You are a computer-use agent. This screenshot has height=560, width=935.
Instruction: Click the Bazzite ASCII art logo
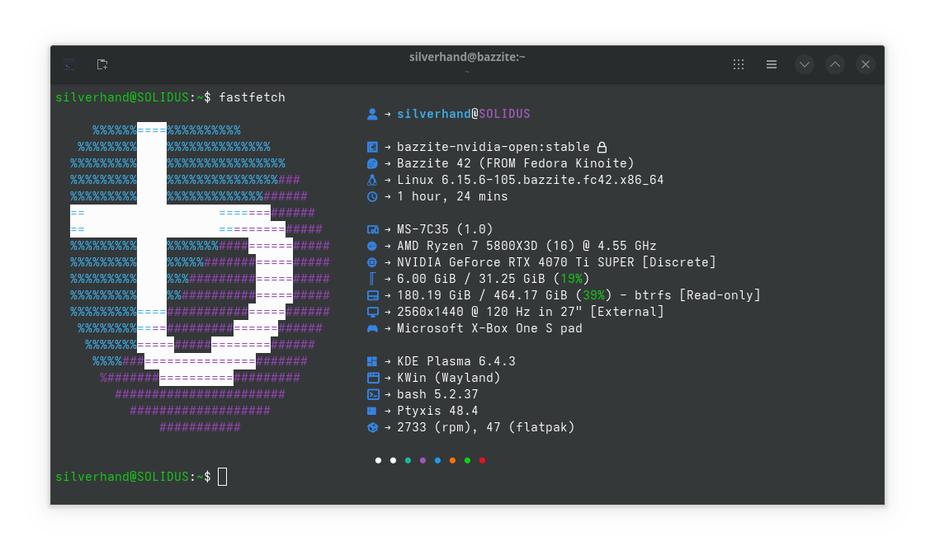[x=200, y=278]
